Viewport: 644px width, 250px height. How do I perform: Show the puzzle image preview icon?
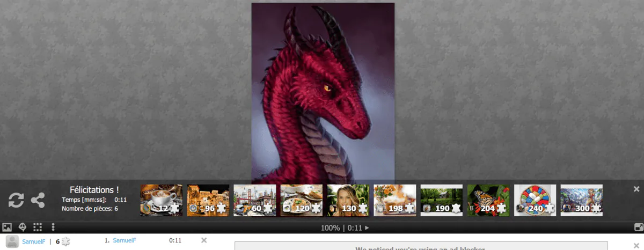pyautogui.click(x=8, y=227)
